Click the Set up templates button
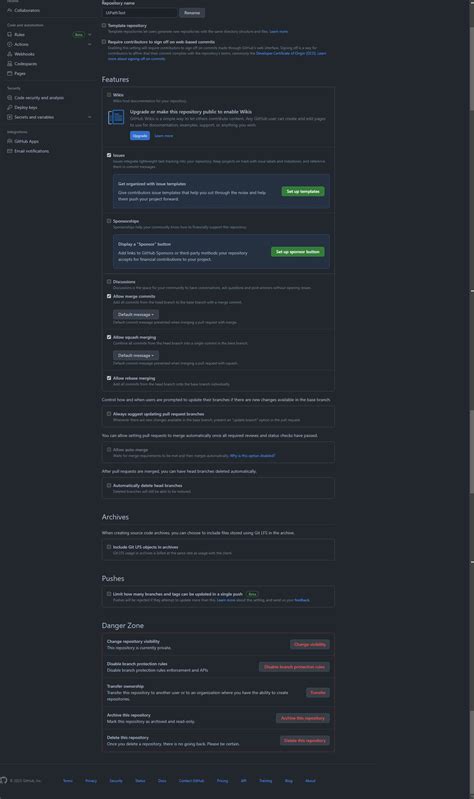The width and height of the screenshot is (474, 799). pyautogui.click(x=303, y=192)
